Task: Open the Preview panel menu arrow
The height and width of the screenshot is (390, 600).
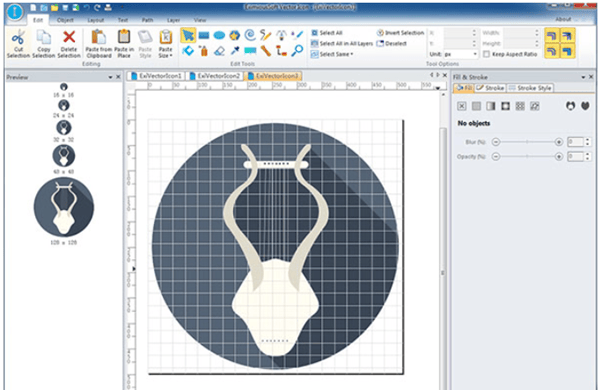Action: (x=110, y=77)
